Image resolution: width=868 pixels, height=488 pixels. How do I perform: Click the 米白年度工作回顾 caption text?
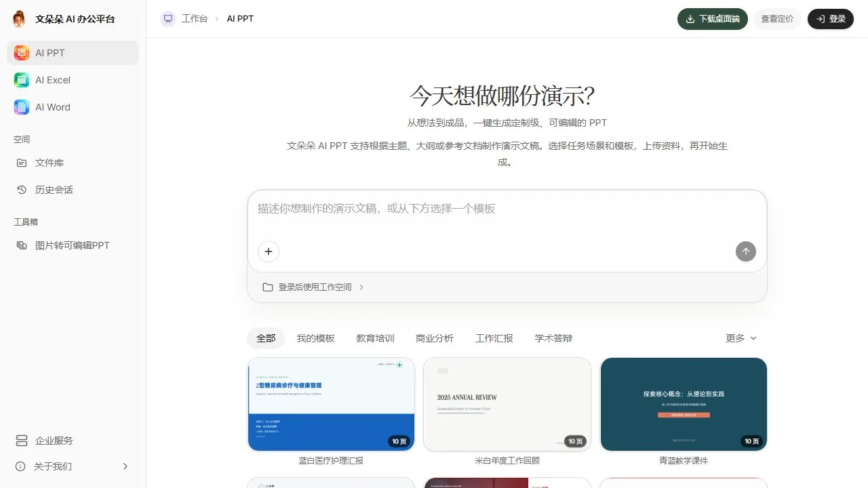[x=507, y=461]
